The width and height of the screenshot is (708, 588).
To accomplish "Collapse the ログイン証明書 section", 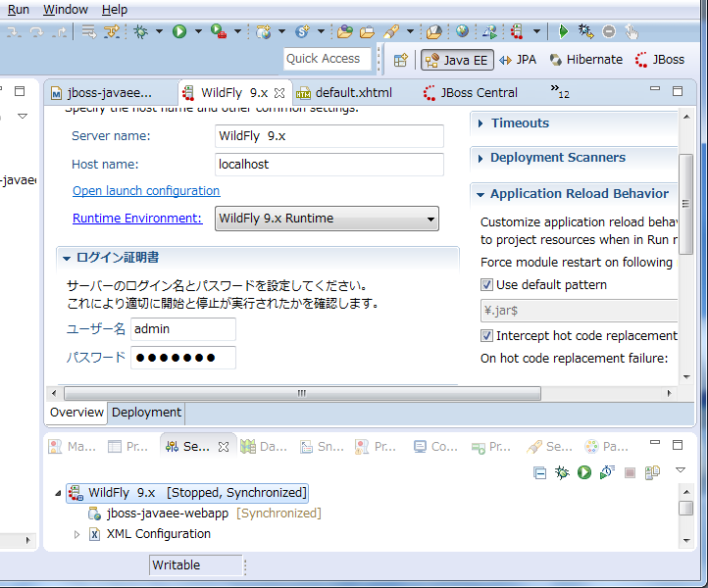I will 67,259.
